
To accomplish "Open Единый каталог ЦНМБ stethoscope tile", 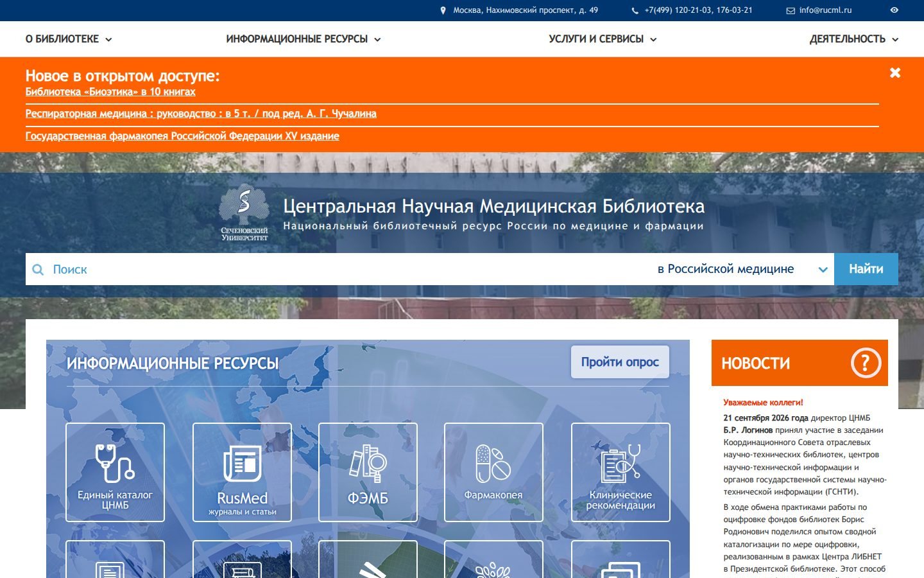I will (x=115, y=472).
